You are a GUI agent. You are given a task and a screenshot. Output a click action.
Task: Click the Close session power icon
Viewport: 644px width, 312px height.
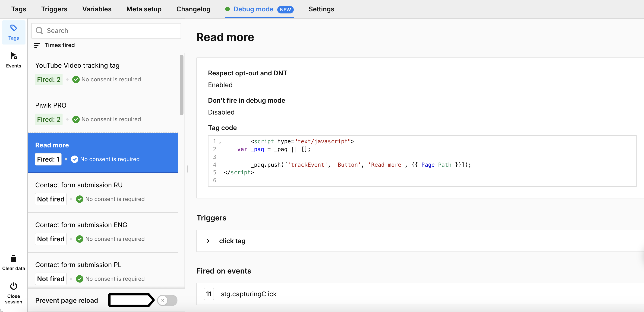click(x=14, y=287)
